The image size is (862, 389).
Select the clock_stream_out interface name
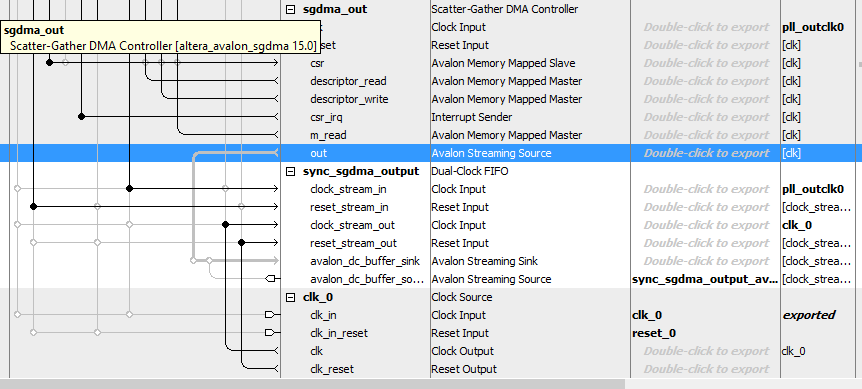[352, 225]
